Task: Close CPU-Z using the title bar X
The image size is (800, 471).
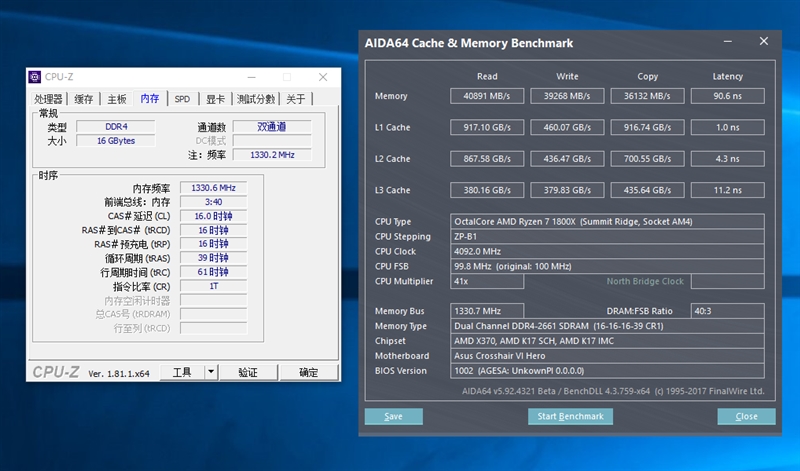Action: [x=323, y=77]
